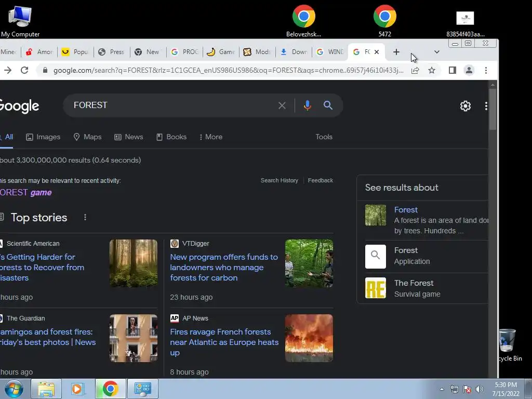The height and width of the screenshot is (399, 532).
Task: Share this page using share icon
Action: pyautogui.click(x=415, y=70)
